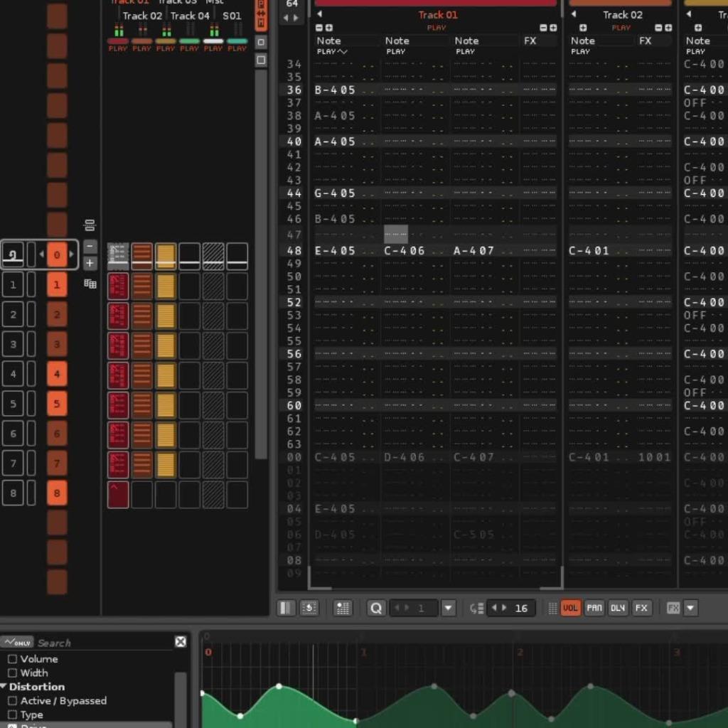
Task: Collapse Track 01 with left arrow in header
Action: (x=319, y=14)
